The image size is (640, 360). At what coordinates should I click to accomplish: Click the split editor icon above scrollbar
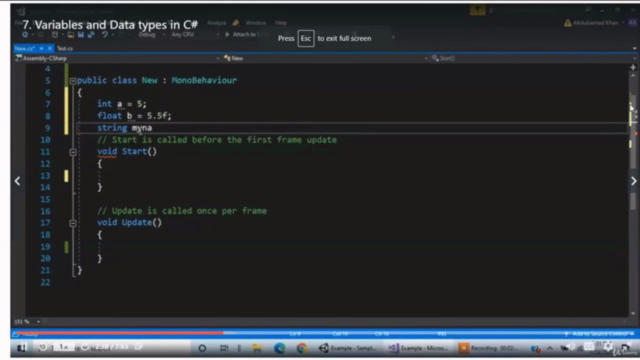coord(633,67)
